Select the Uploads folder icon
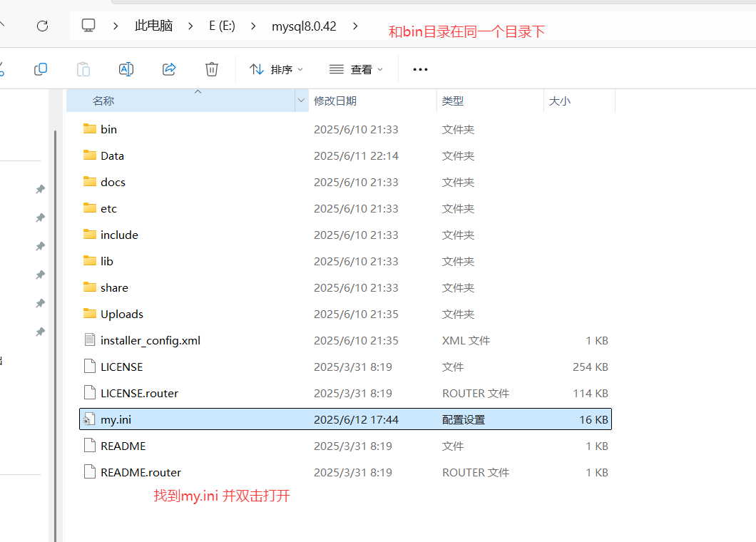 pyautogui.click(x=90, y=314)
